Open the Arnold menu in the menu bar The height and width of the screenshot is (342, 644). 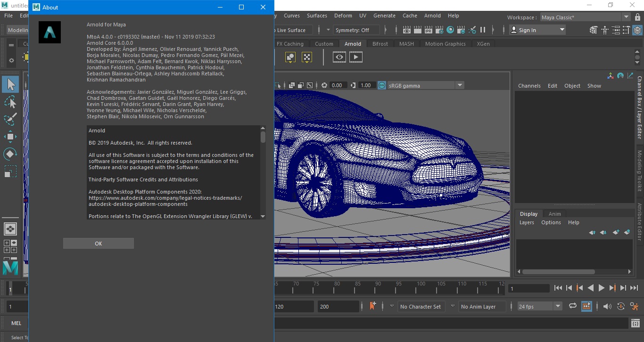click(x=432, y=16)
